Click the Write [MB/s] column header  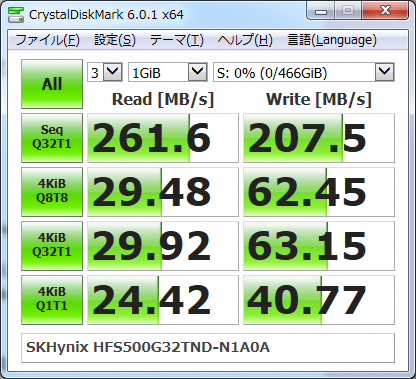point(319,99)
